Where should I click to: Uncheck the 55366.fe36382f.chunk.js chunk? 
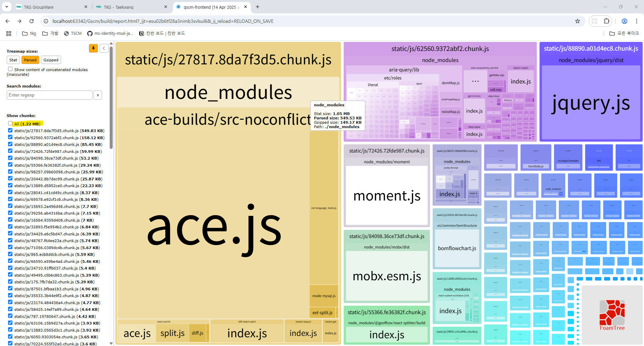[x=10, y=165]
